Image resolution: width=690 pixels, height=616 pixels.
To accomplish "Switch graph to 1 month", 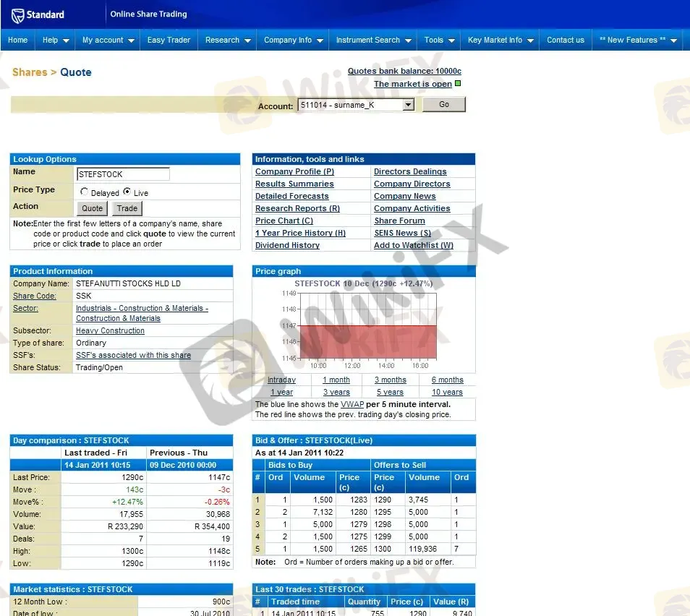I will (x=336, y=380).
